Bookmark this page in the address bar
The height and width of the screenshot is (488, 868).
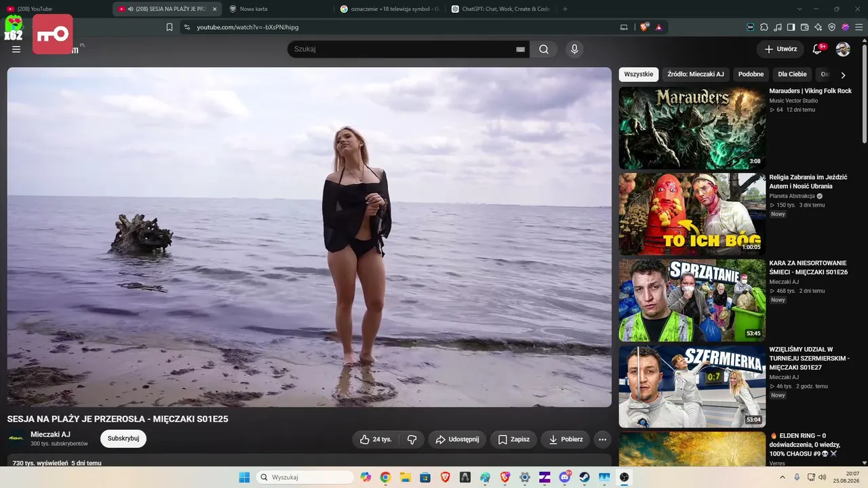click(170, 27)
